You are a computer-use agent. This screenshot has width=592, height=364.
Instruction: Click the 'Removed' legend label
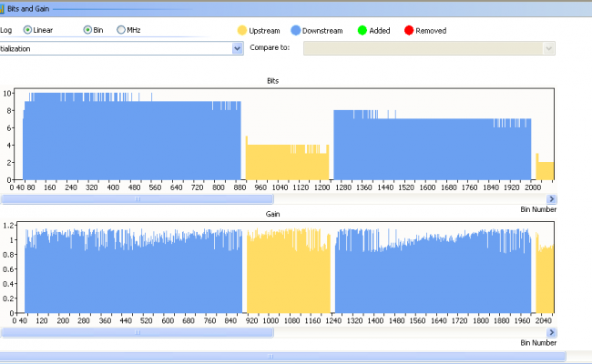pos(431,31)
